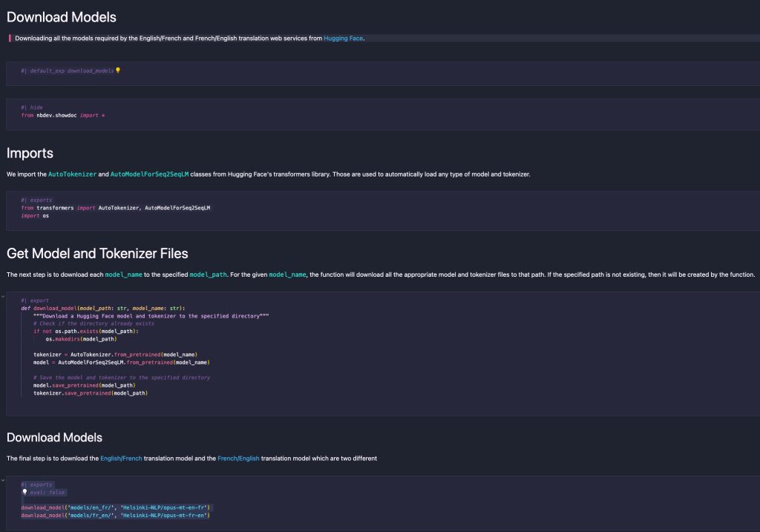Collapse the def download_model code cell chevron
The width and height of the screenshot is (760, 532).
coord(3,296)
